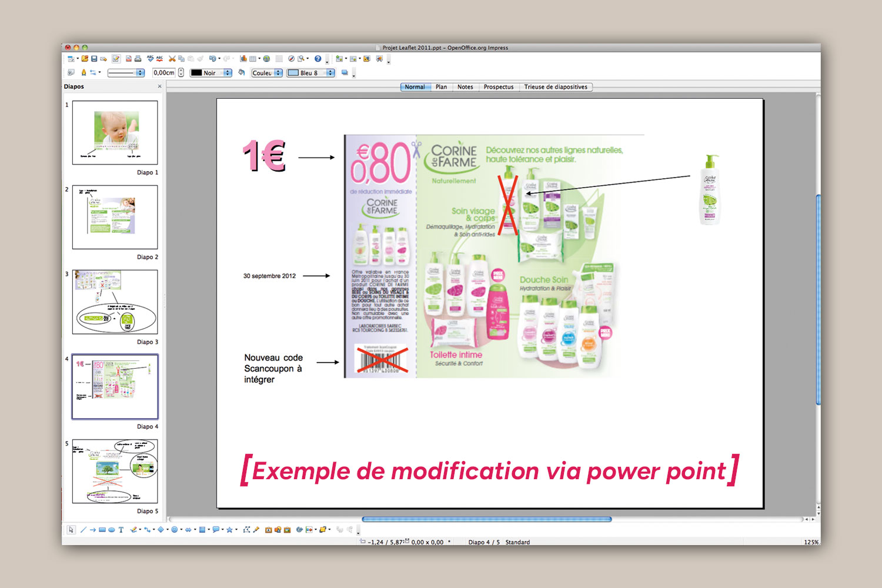Switch to the Notes view tab
The width and height of the screenshot is (882, 588).
point(465,87)
